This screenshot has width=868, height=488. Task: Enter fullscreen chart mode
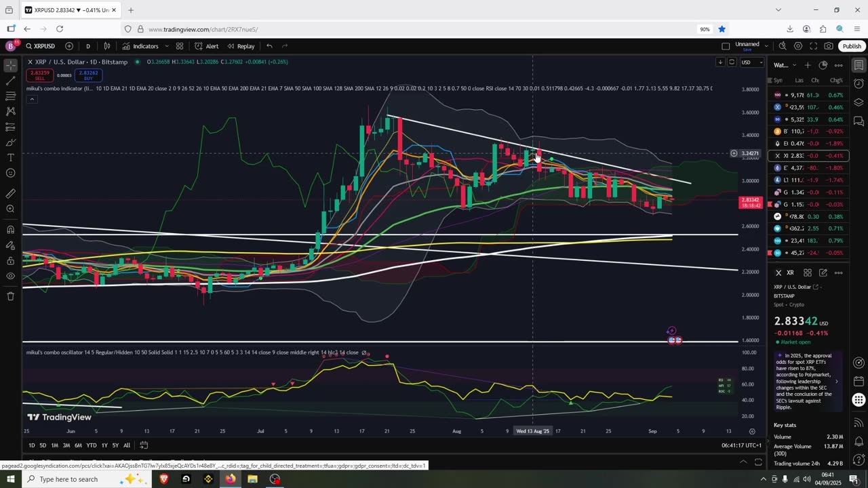tap(813, 46)
